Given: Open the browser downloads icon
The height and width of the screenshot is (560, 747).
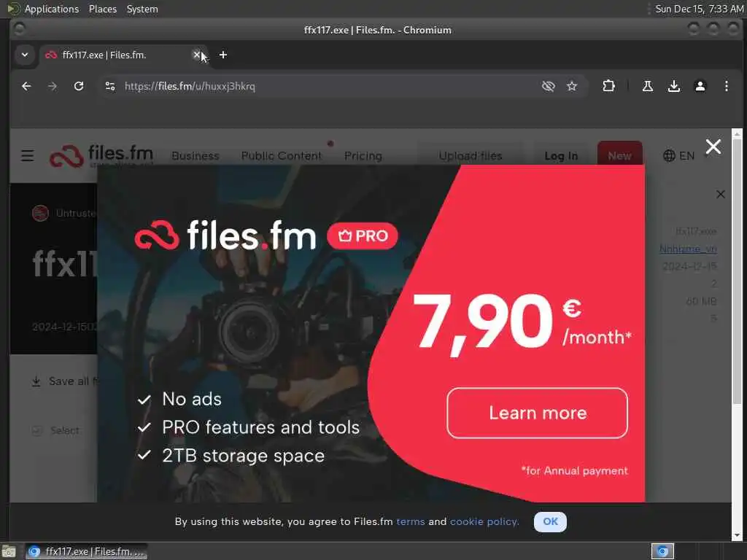Looking at the screenshot, I should click(673, 86).
